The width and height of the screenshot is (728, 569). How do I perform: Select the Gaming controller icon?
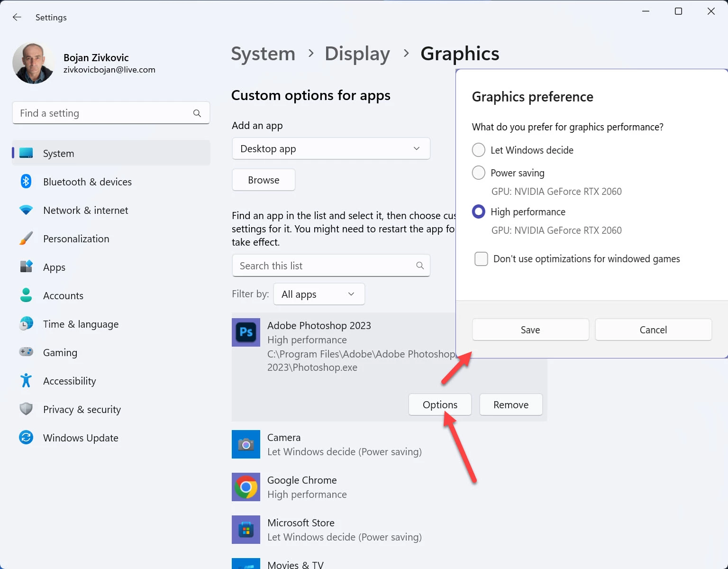coord(26,352)
